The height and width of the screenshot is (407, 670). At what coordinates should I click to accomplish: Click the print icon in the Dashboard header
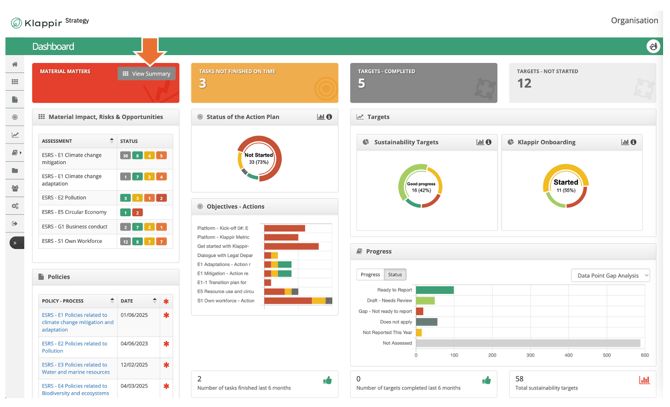(652, 46)
